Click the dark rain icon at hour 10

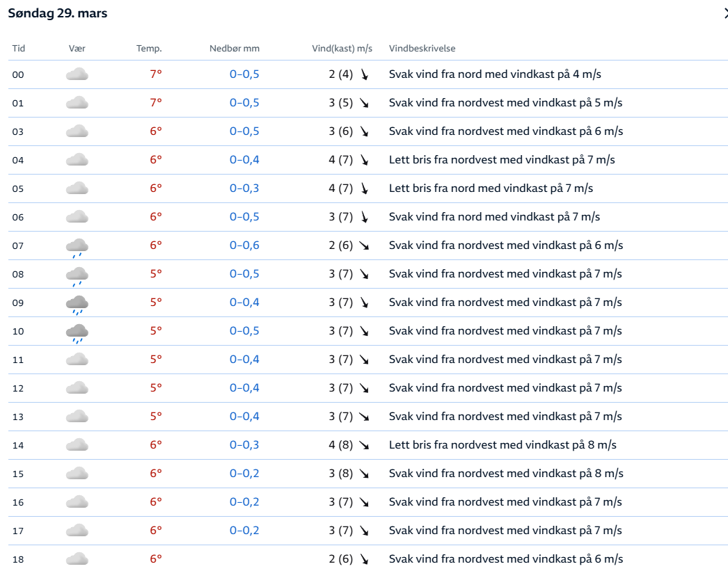[77, 332]
